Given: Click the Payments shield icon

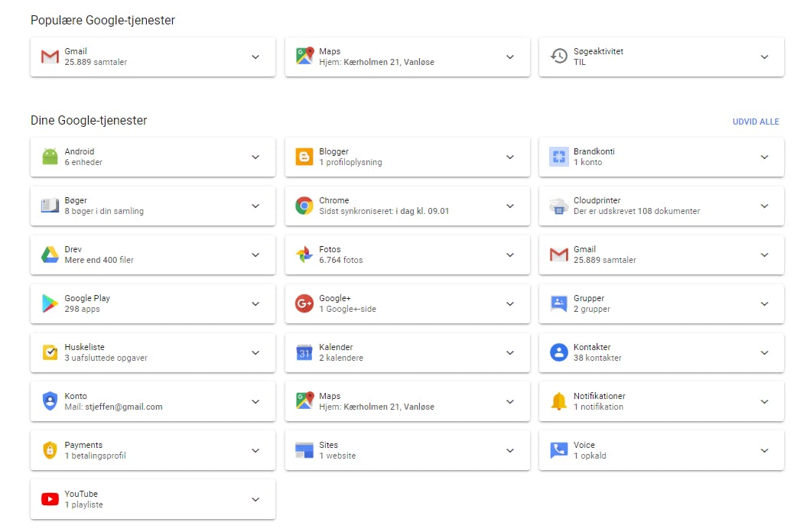Looking at the screenshot, I should pos(50,450).
